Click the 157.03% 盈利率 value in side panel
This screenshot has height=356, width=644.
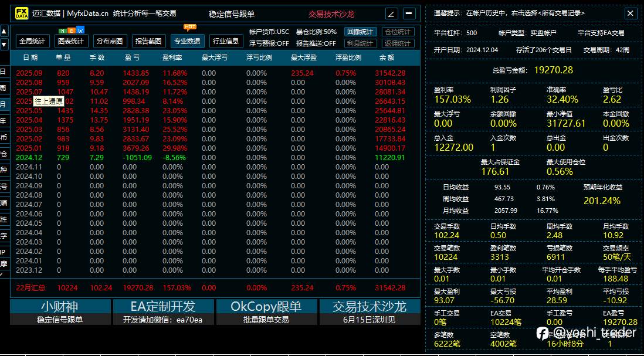[x=453, y=99]
